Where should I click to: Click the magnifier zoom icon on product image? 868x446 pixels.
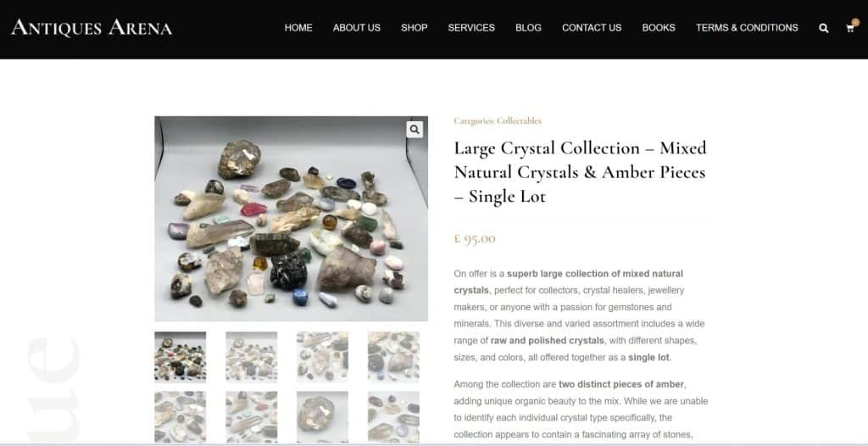click(x=415, y=130)
